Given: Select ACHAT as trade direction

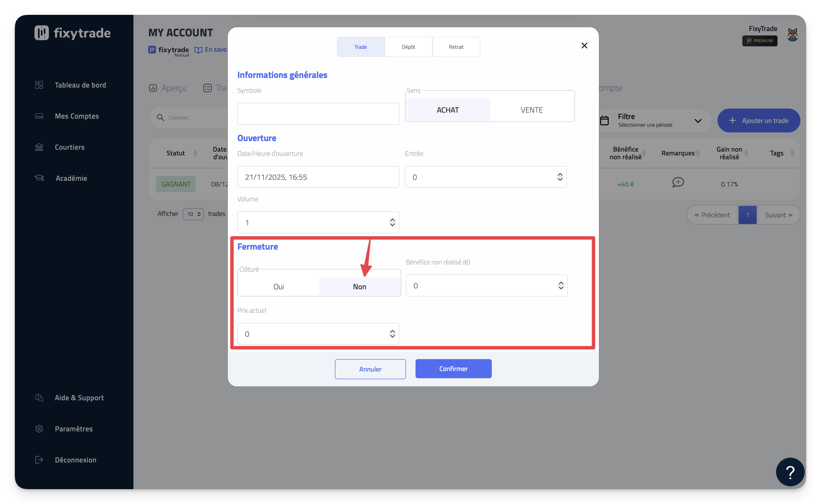Looking at the screenshot, I should click(448, 110).
